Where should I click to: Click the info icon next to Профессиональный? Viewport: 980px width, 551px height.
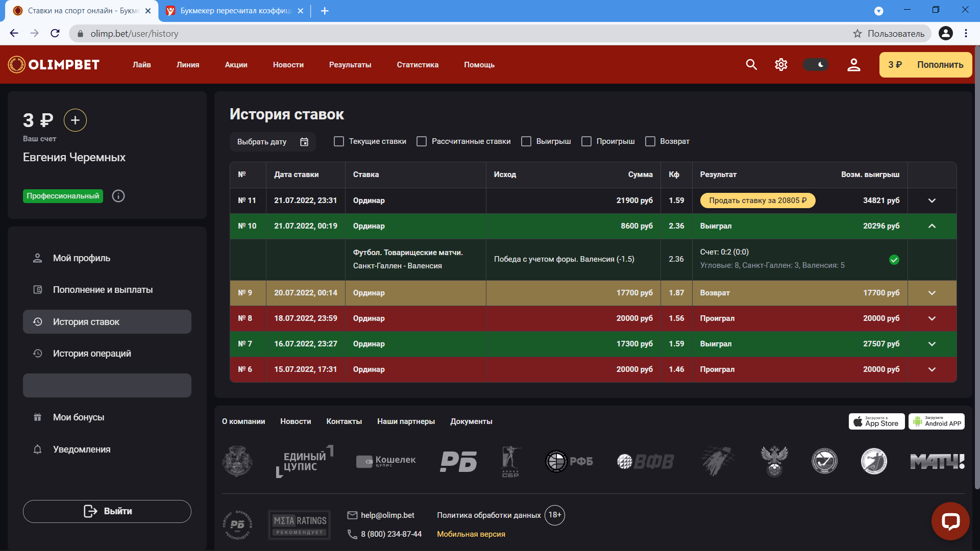118,196
